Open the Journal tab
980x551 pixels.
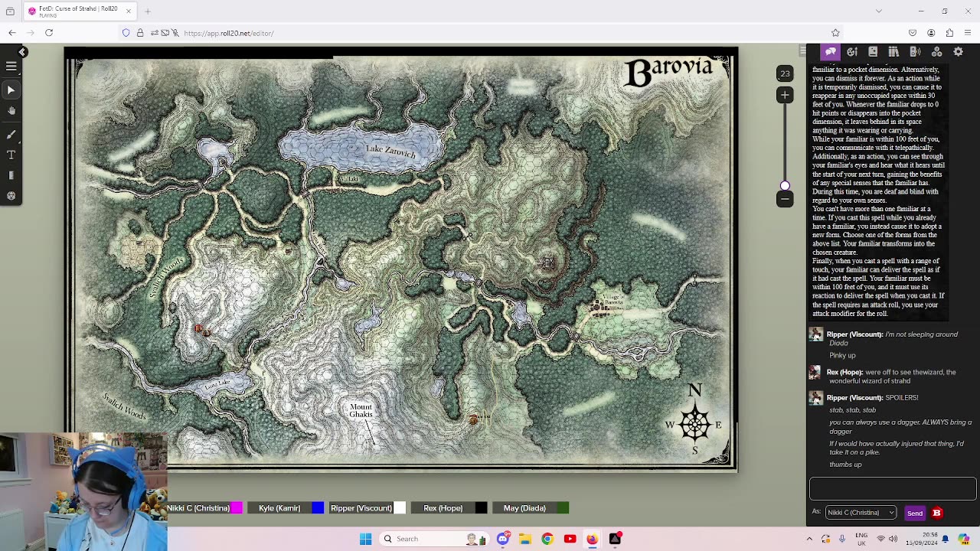point(873,51)
